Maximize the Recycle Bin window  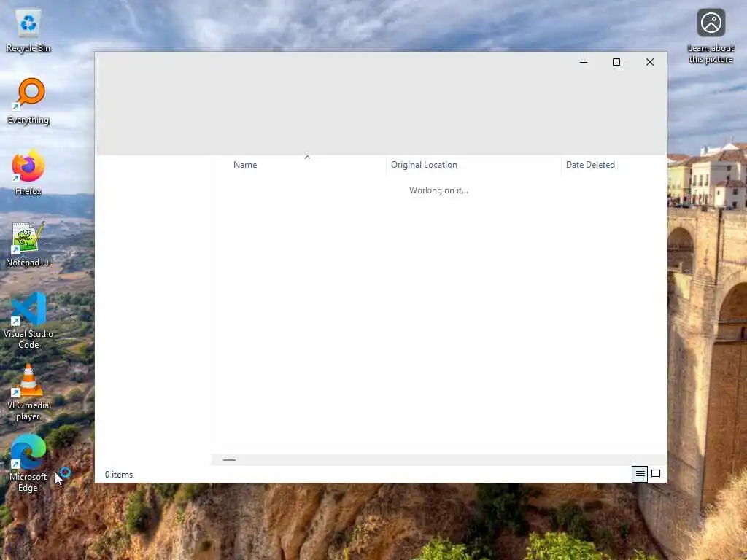click(616, 63)
